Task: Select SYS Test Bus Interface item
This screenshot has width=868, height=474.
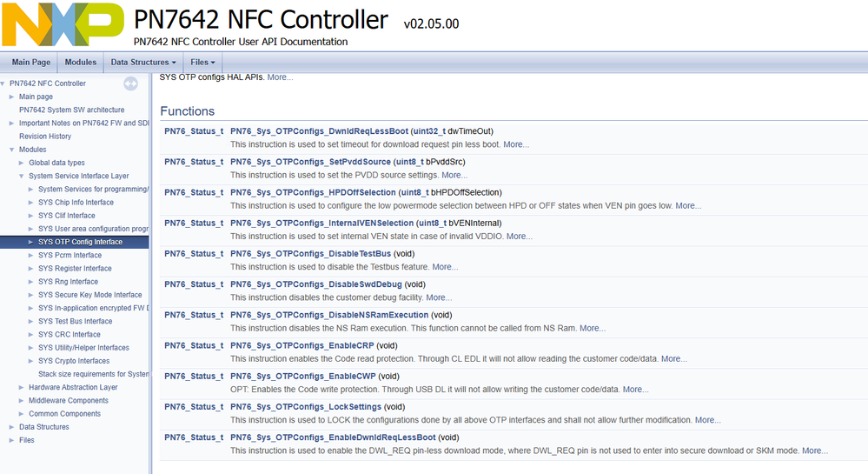Action: 76,321
